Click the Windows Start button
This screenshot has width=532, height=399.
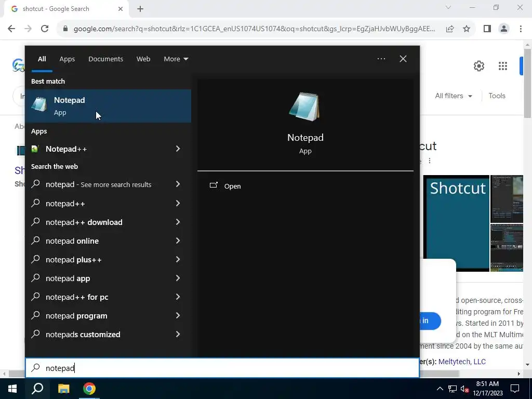[x=12, y=389]
